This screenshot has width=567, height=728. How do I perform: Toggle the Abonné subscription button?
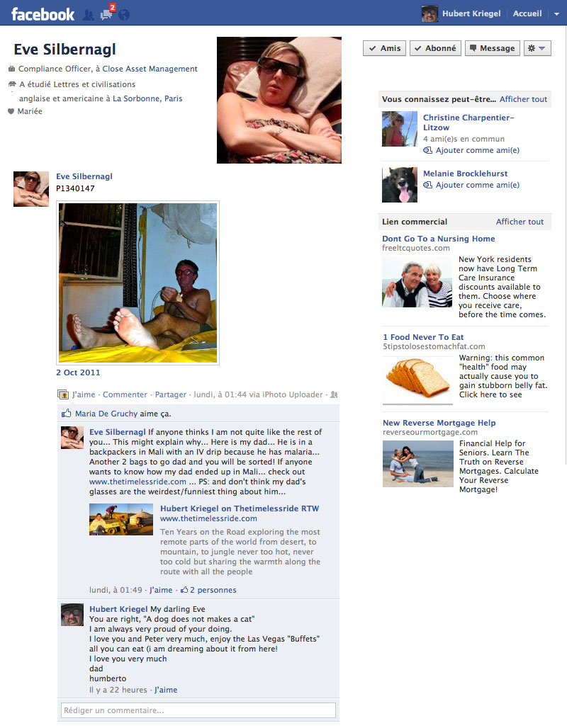[435, 48]
